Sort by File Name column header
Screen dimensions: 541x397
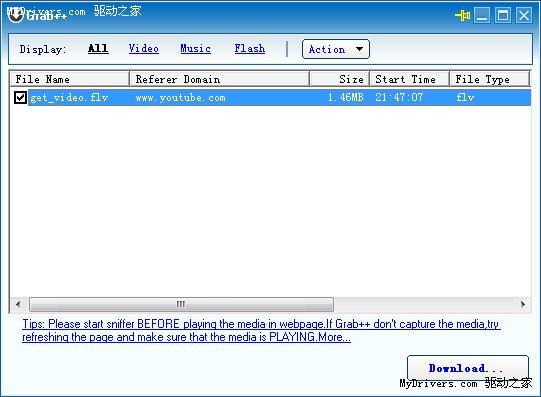point(69,79)
